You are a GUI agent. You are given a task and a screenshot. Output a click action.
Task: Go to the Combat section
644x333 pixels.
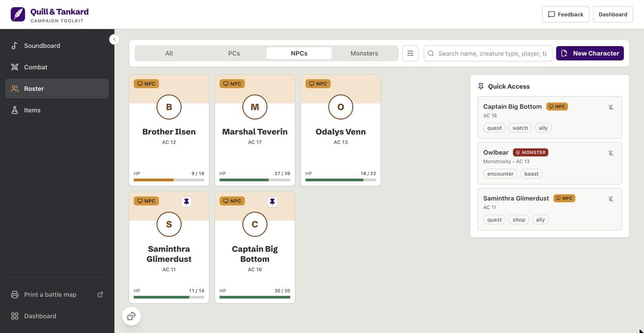point(57,67)
